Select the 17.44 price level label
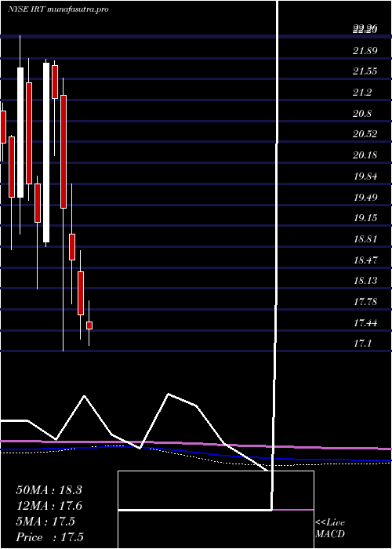 click(x=365, y=323)
